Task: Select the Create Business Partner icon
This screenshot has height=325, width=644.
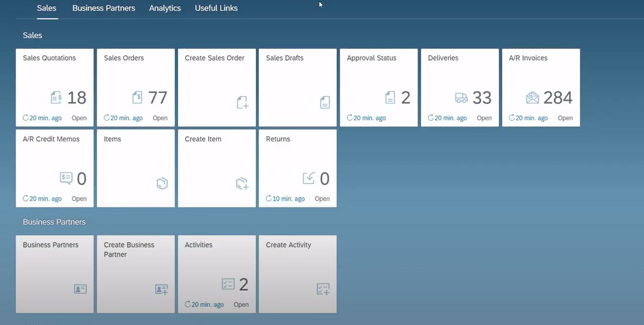Action: pos(161,289)
